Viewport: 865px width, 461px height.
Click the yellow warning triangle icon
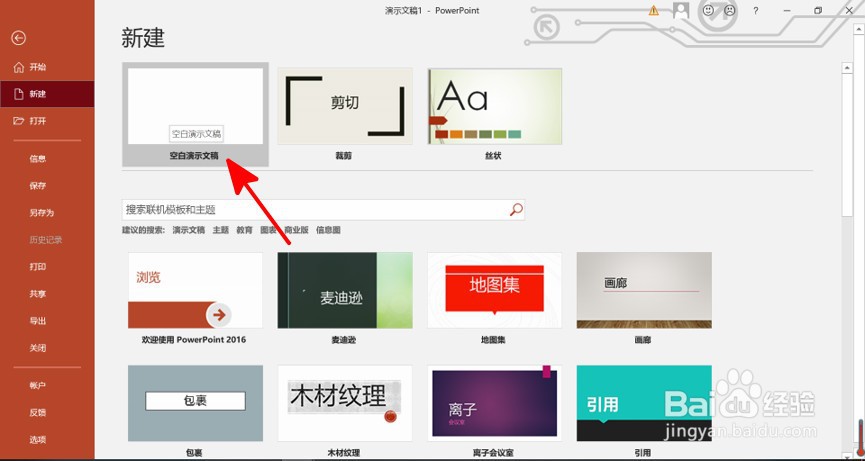654,10
